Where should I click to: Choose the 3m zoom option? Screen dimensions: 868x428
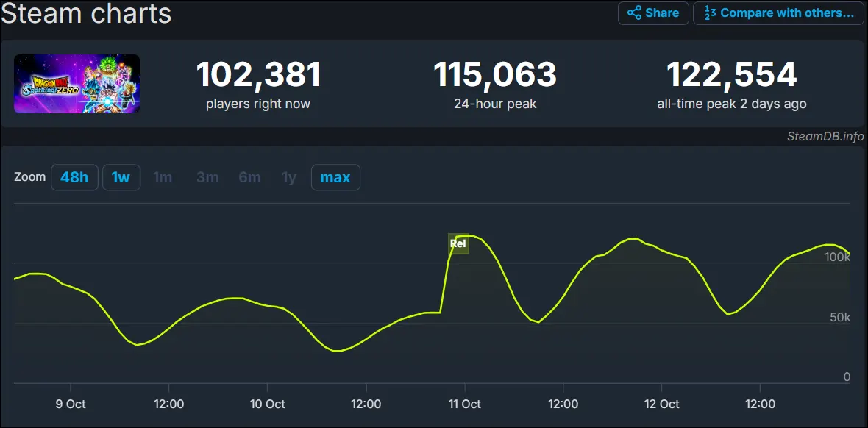point(207,178)
